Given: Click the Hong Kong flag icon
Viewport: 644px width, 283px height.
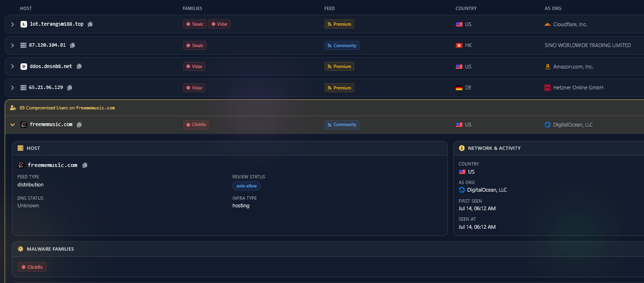Looking at the screenshot, I should pyautogui.click(x=459, y=46).
